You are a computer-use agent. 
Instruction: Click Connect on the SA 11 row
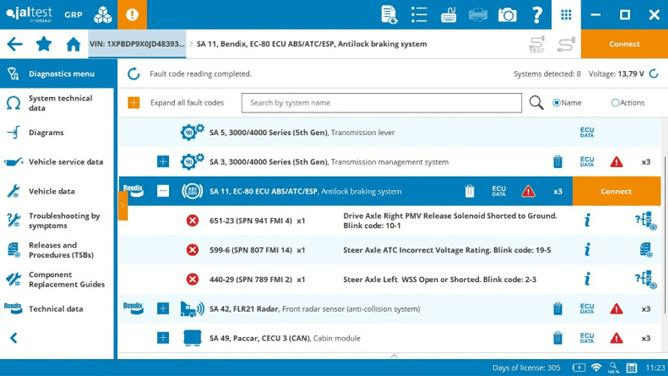(616, 191)
